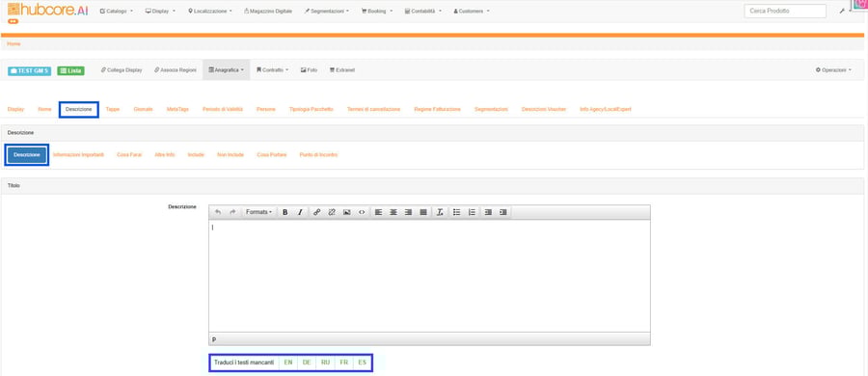Click the wrench icon beside search

[x=842, y=11]
